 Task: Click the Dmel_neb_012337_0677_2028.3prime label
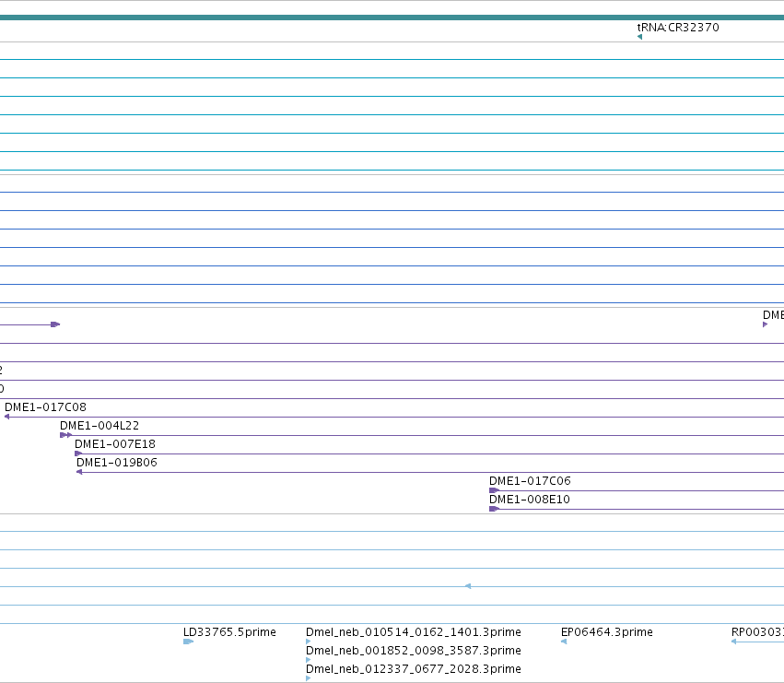pyautogui.click(x=414, y=669)
